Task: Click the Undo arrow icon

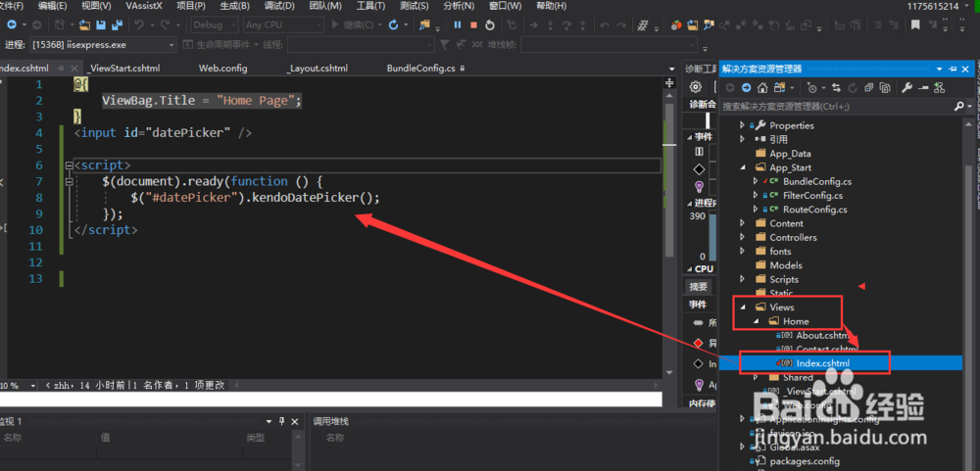Action: (139, 25)
